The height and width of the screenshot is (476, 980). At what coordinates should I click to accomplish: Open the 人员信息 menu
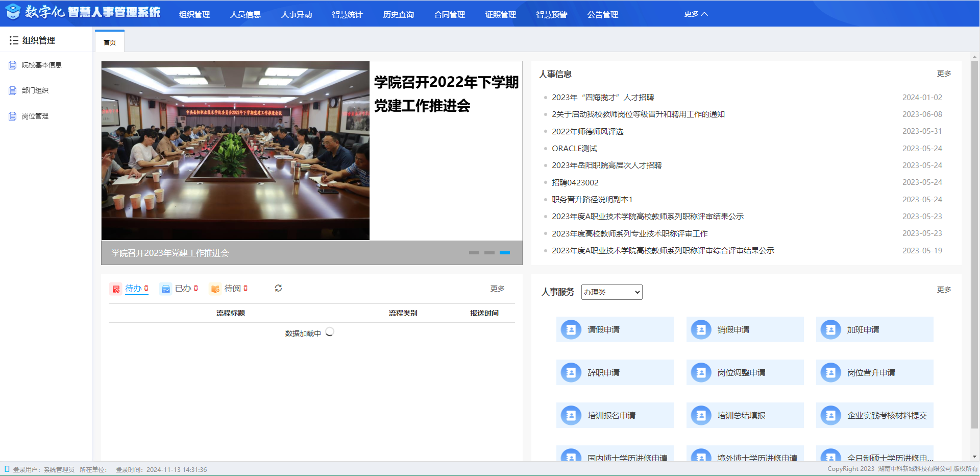(246, 14)
